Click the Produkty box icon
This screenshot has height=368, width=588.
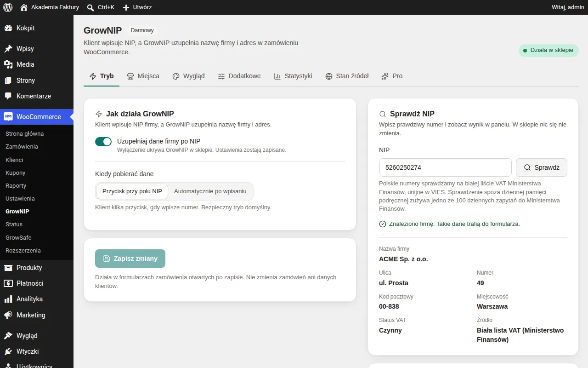pyautogui.click(x=8, y=268)
